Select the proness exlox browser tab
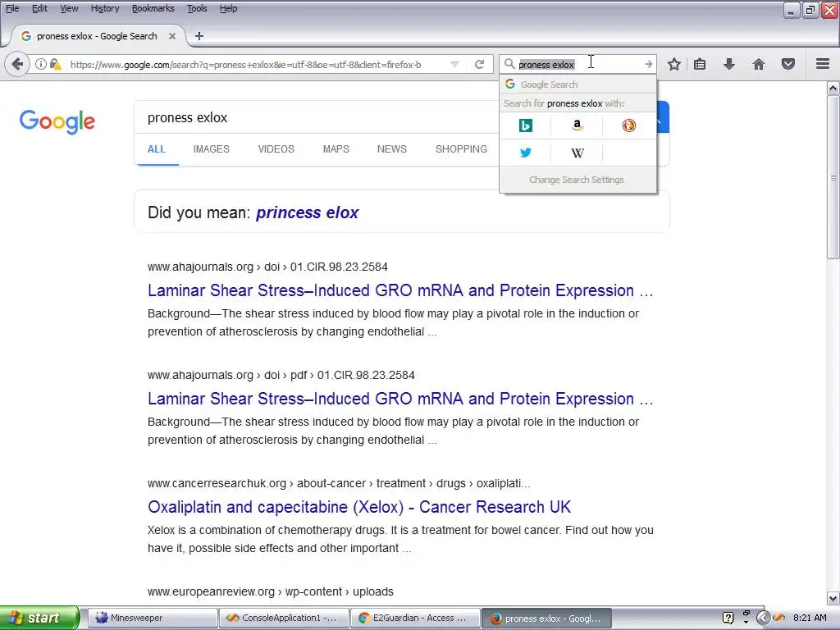The height and width of the screenshot is (630, 840). [x=97, y=36]
